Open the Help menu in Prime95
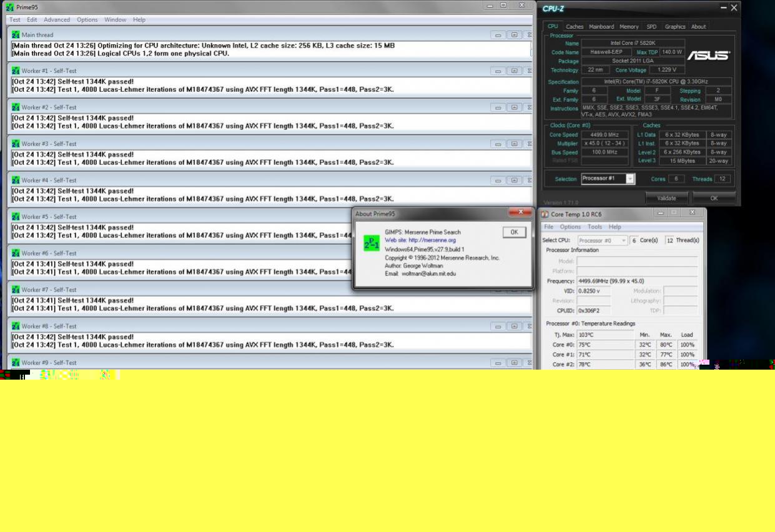Viewport: 775px width, 532px height. point(139,19)
